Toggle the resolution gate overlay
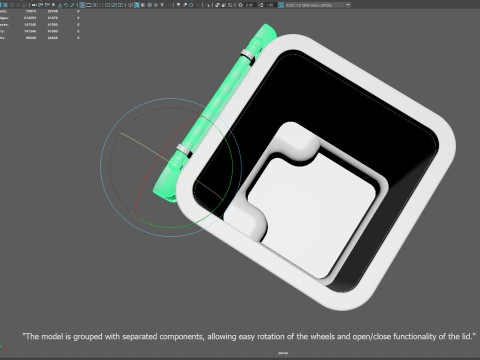Image resolution: width=480 pixels, height=360 pixels. [95, 5]
